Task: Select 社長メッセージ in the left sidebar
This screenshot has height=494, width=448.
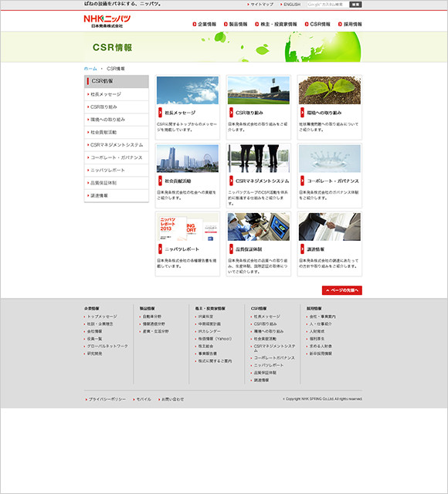Action: [x=117, y=94]
